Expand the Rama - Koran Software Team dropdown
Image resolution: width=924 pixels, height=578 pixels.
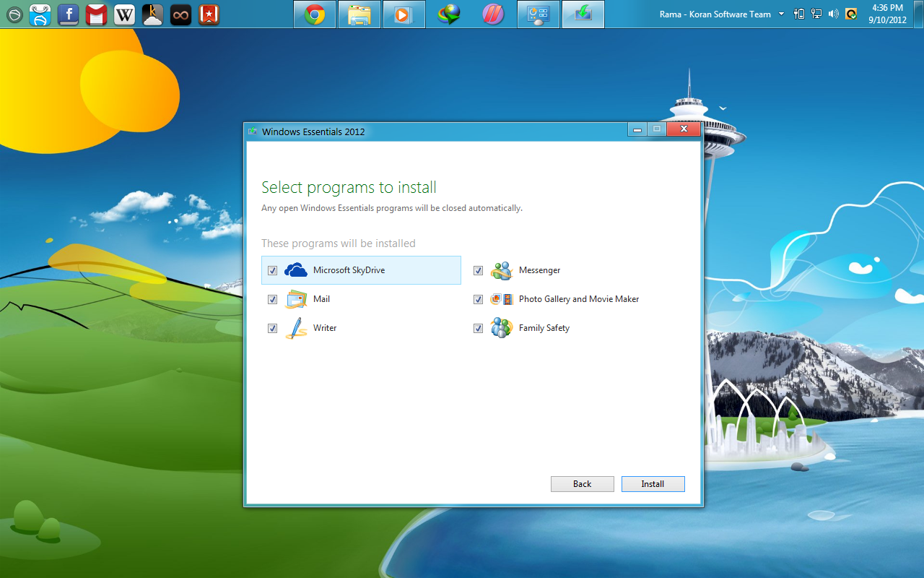[780, 13]
